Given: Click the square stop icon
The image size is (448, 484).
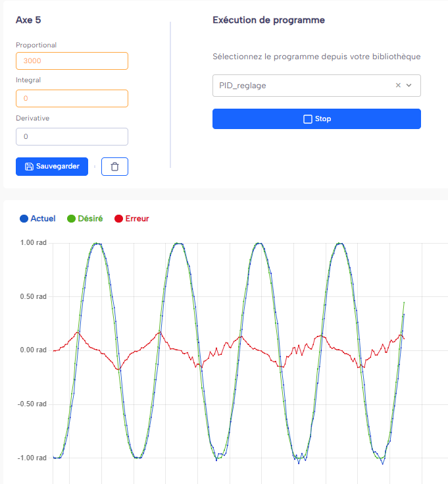Looking at the screenshot, I should [x=307, y=119].
